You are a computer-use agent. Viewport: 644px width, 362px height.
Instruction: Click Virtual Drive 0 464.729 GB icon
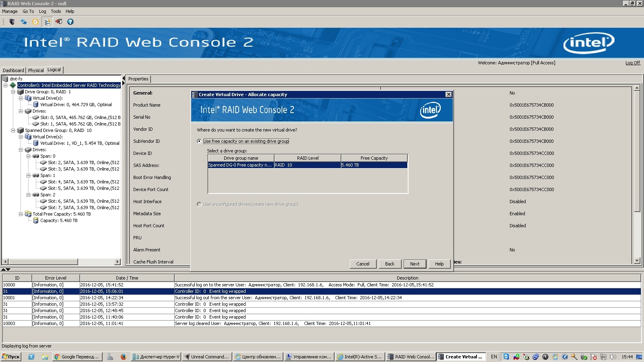tap(36, 105)
